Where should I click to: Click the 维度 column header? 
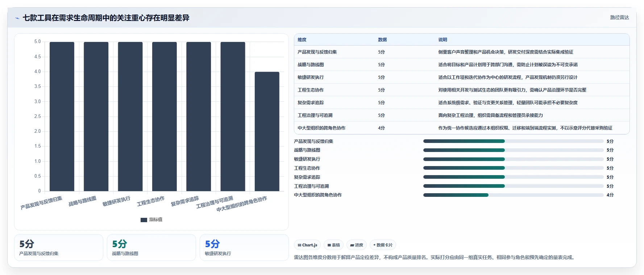tap(302, 40)
